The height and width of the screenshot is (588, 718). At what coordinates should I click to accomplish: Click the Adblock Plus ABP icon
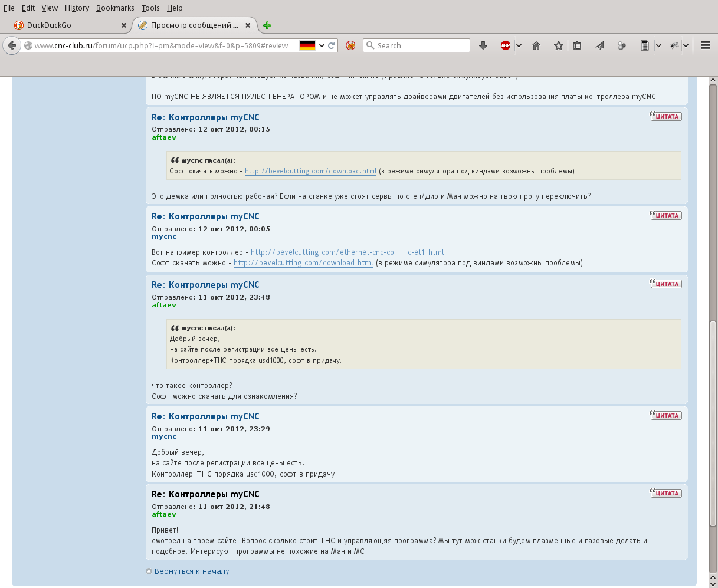tap(506, 45)
